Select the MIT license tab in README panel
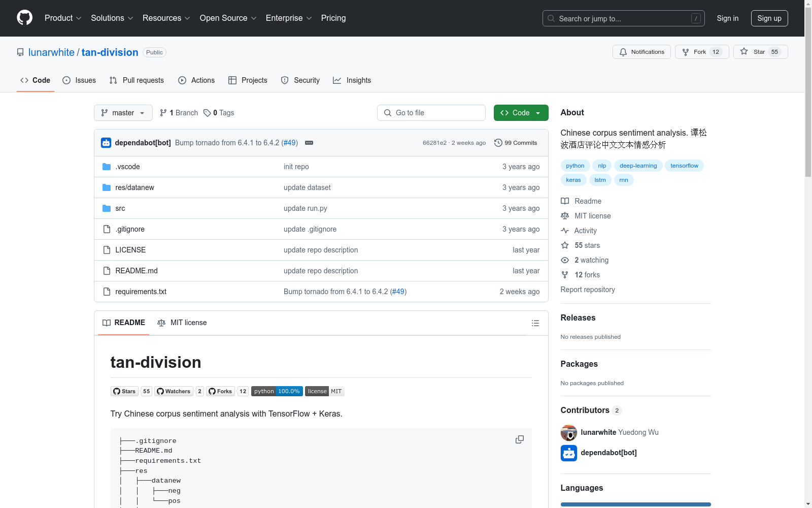The width and height of the screenshot is (812, 508). pos(182,323)
